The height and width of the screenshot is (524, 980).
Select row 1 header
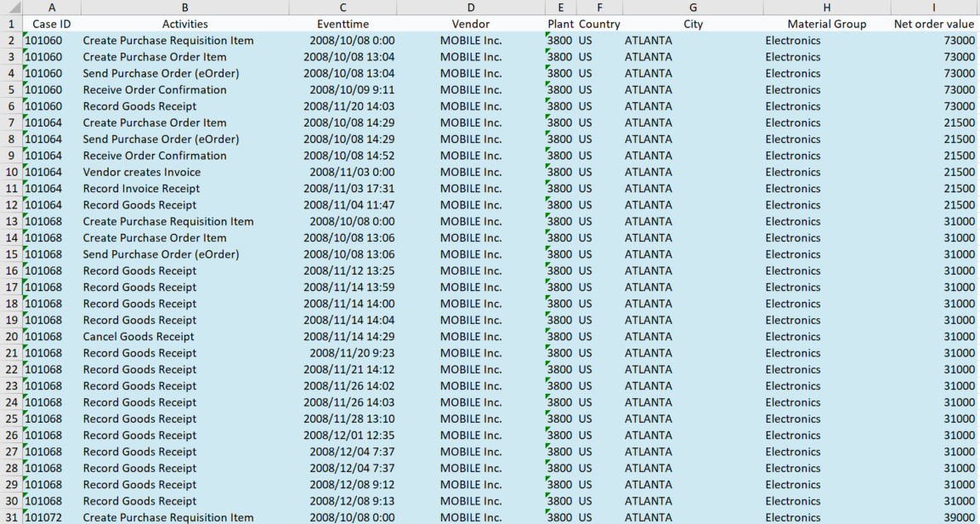click(11, 24)
